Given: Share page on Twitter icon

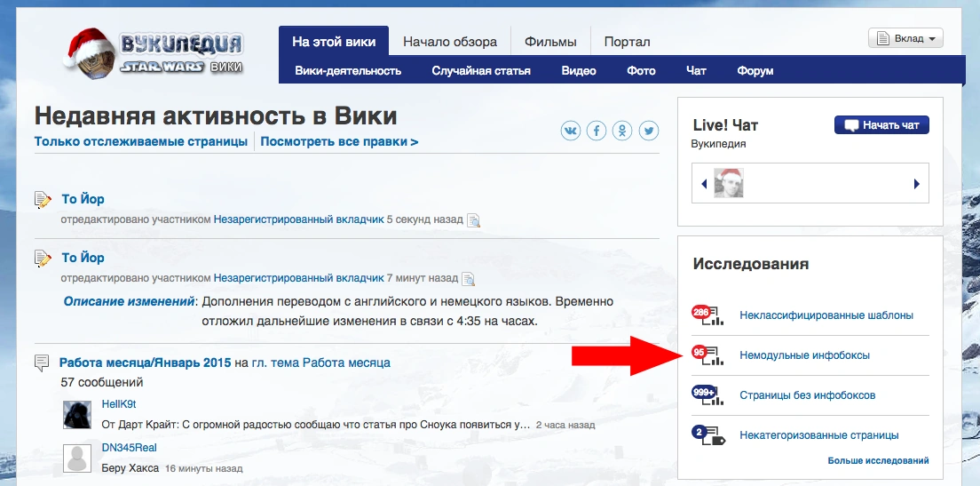Looking at the screenshot, I should (x=649, y=131).
